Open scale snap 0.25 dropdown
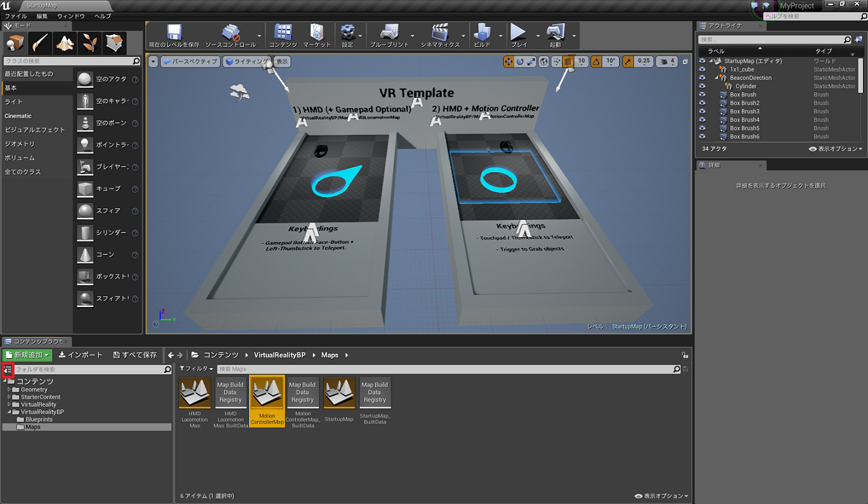The width and height of the screenshot is (868, 504). pyautogui.click(x=644, y=61)
